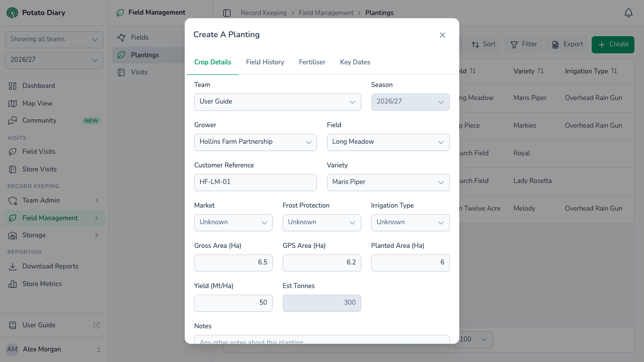This screenshot has height=362, width=644.
Task: Click the Yield (Mt/Ha) input field
Action: 233,303
